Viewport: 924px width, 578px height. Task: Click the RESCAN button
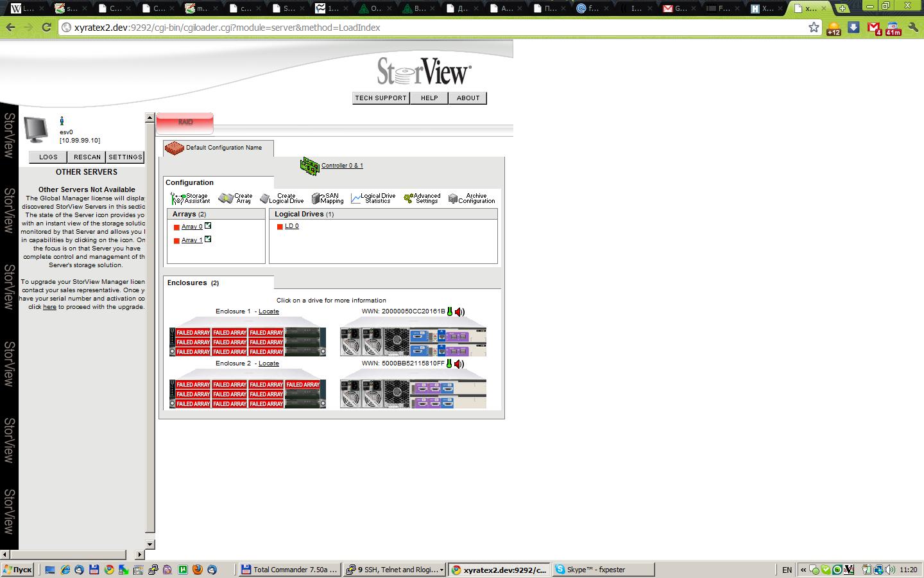tap(87, 157)
